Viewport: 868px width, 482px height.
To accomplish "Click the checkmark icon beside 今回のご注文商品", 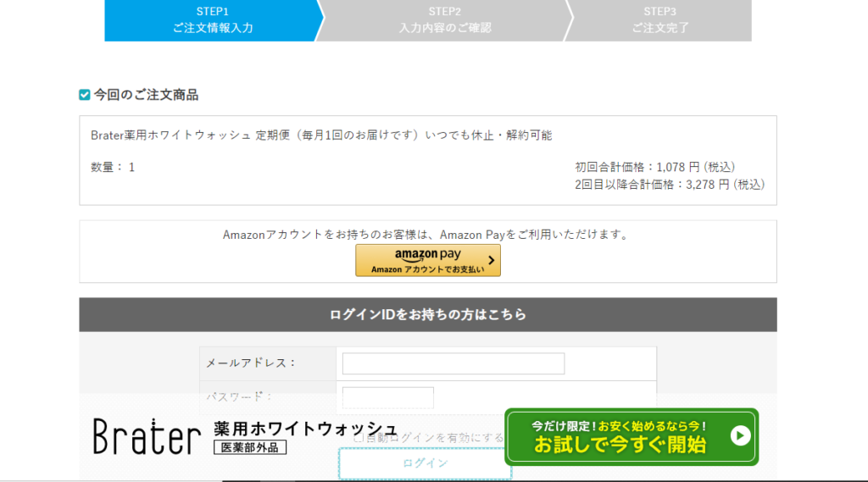I will tap(84, 95).
